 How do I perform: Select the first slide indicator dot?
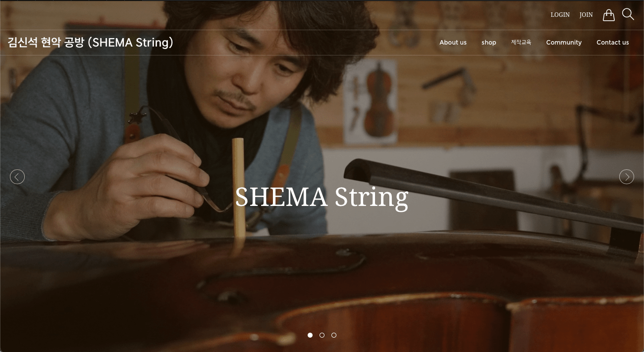[x=310, y=335]
